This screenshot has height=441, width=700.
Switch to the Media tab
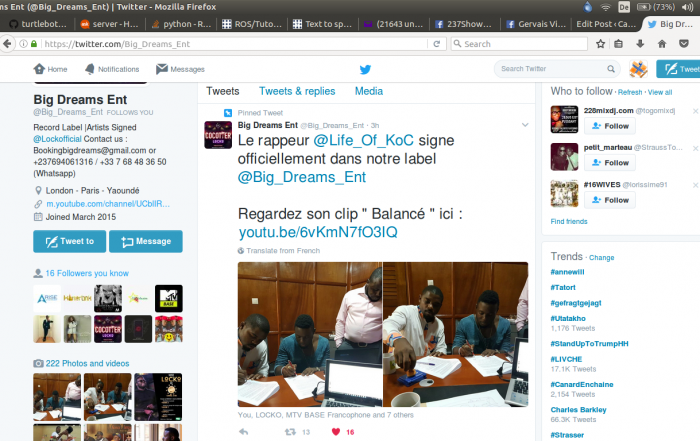[x=369, y=91]
